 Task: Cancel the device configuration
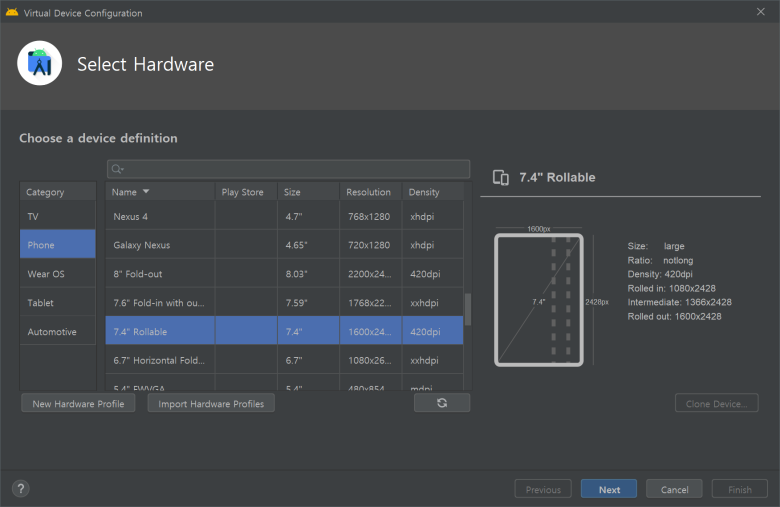674,489
